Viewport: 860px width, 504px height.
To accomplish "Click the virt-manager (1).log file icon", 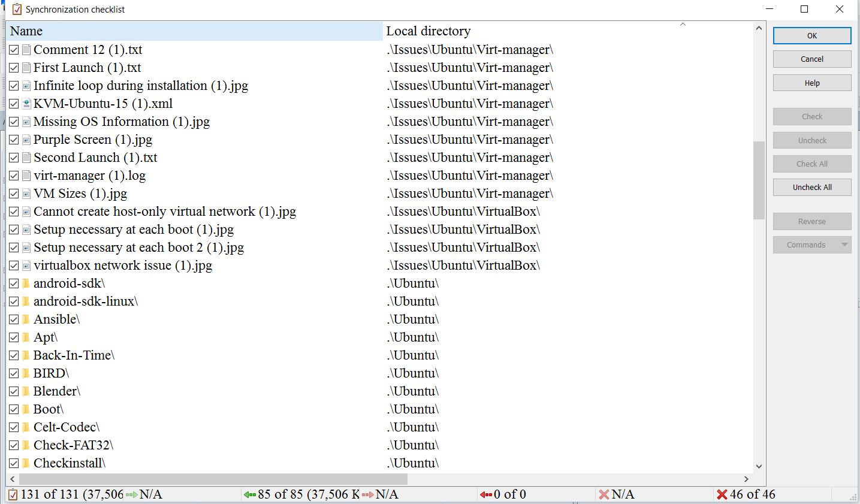I will 26,176.
